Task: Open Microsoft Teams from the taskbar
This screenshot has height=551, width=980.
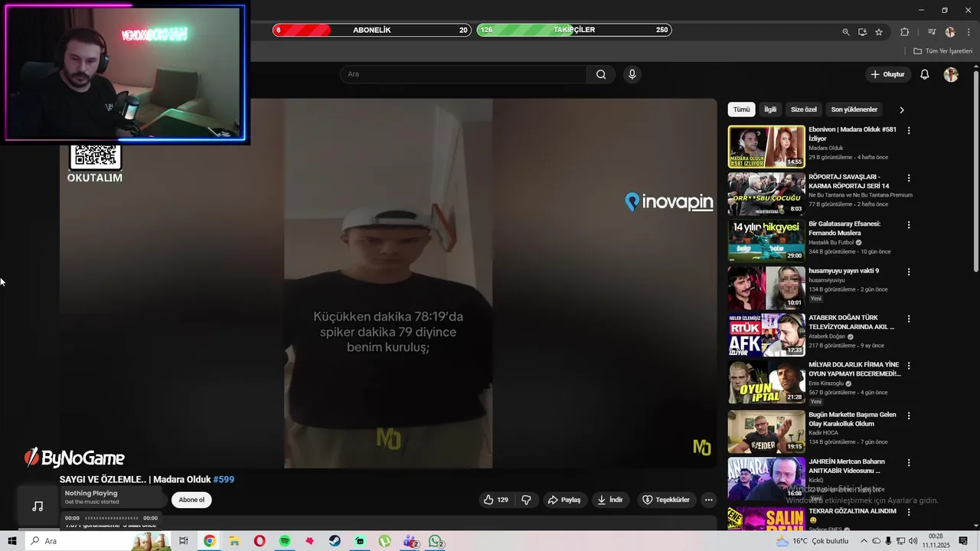Action: click(x=410, y=541)
